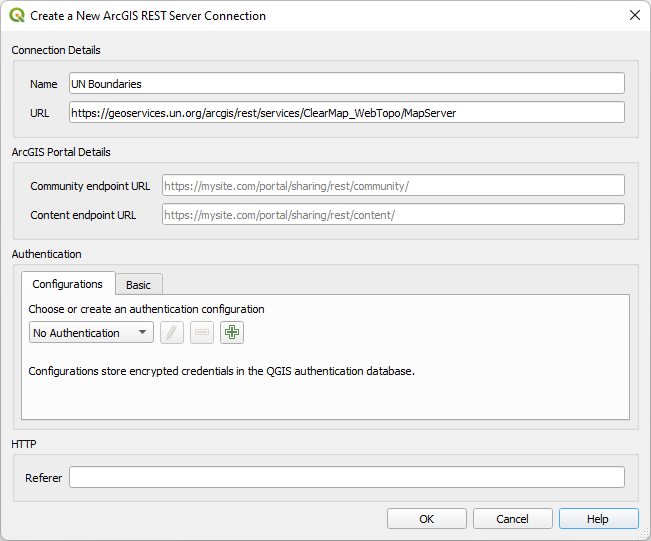Click the edit authentication configuration pencil icon
This screenshot has width=651, height=541.
(172, 333)
